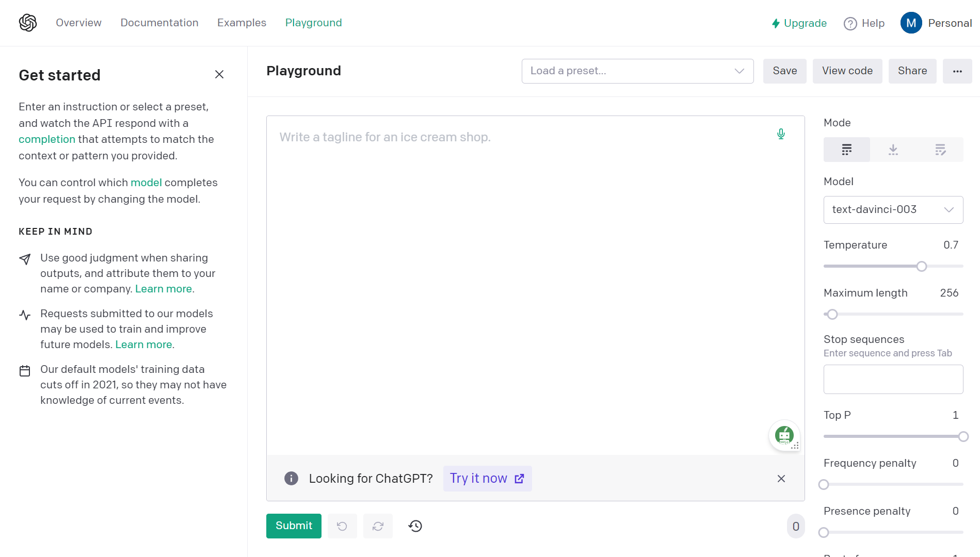Click Try it now for ChatGPT
980x557 pixels.
pyautogui.click(x=487, y=478)
